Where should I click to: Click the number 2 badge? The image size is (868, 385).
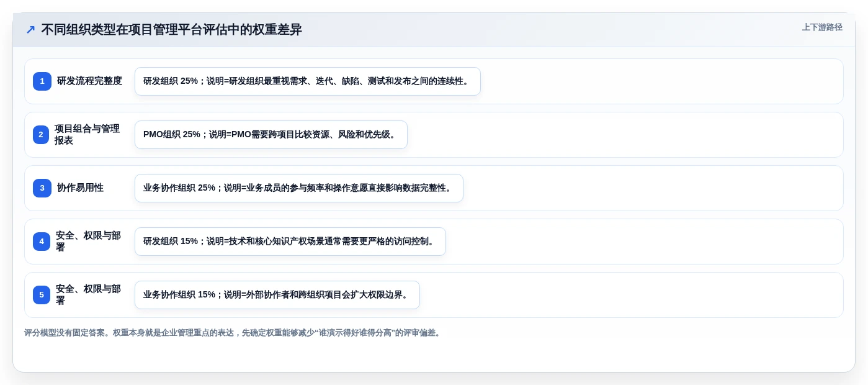click(41, 135)
